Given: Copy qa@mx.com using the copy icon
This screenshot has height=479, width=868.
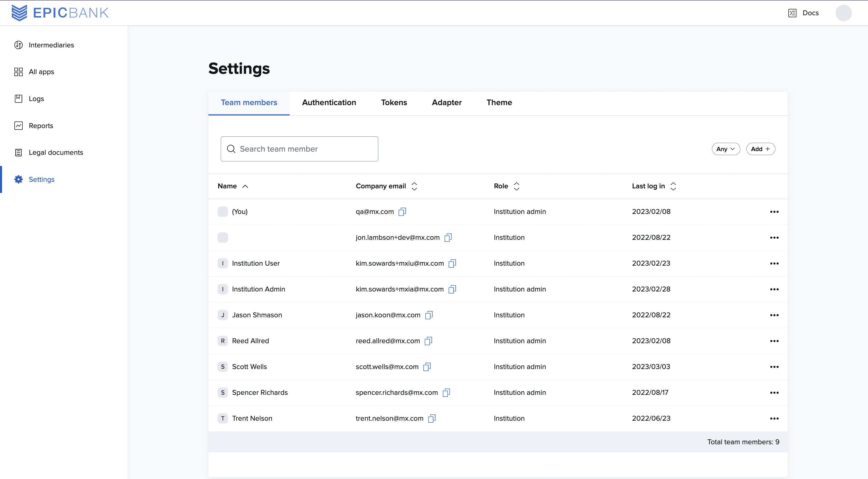Looking at the screenshot, I should coord(403,212).
